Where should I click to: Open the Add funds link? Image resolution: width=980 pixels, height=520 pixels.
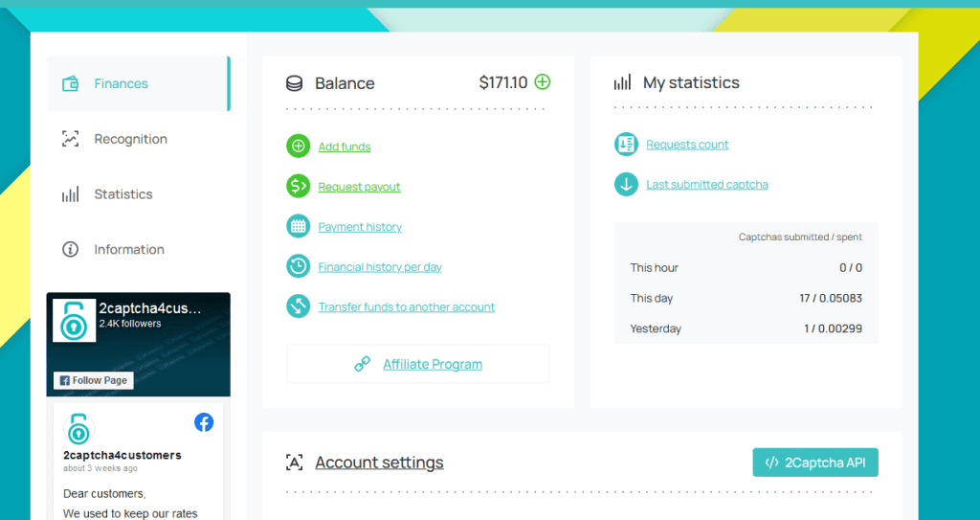[345, 147]
